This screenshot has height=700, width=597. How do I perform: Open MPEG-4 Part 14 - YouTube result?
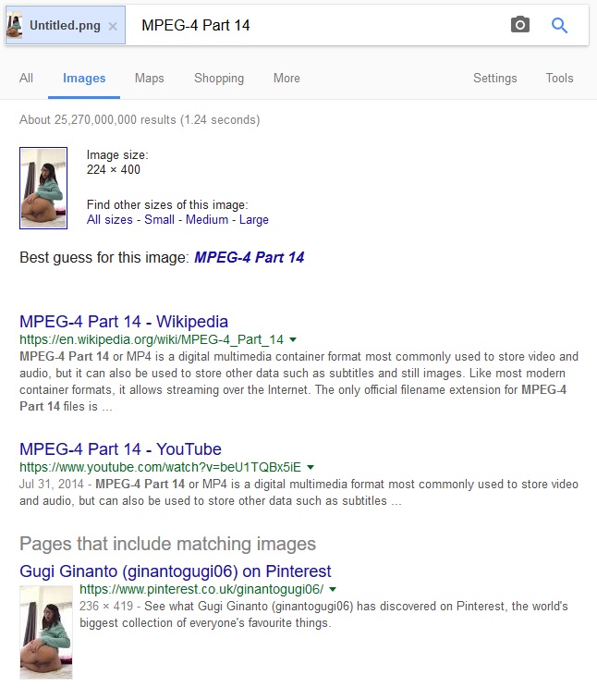(x=120, y=449)
